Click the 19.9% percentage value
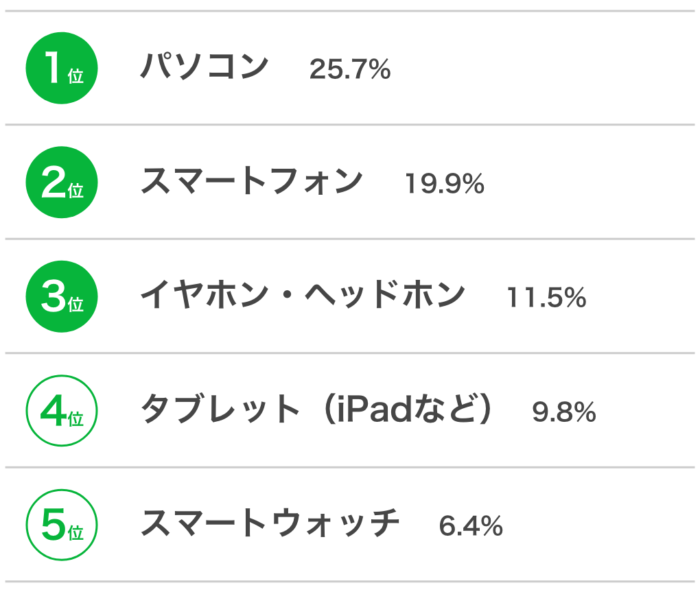The height and width of the screenshot is (605, 700). (x=445, y=183)
